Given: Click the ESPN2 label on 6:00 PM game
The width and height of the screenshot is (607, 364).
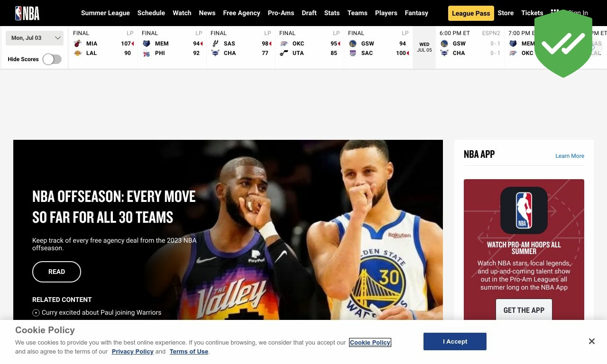Looking at the screenshot, I should (491, 33).
